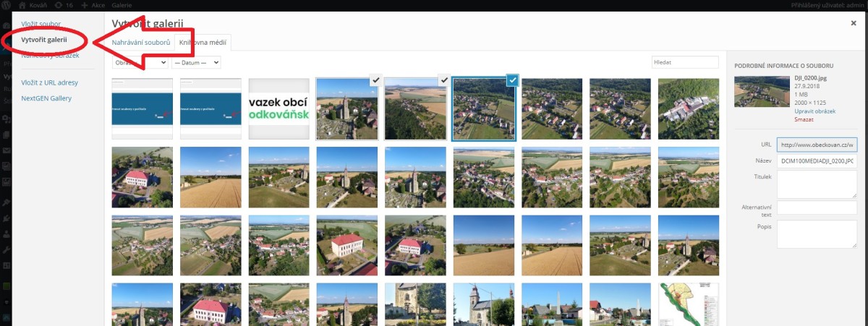Image resolution: width=868 pixels, height=326 pixels.
Task: Open updates indicator showing 16
Action: (64, 5)
